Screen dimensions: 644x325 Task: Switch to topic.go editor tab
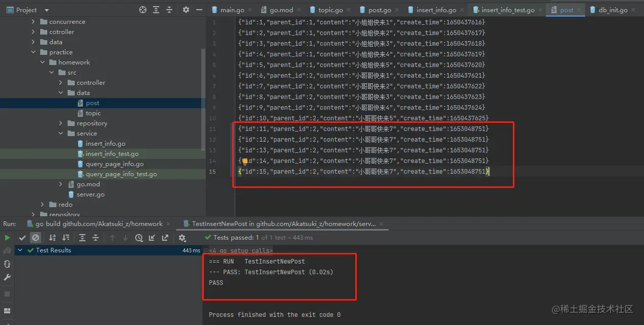pyautogui.click(x=330, y=10)
